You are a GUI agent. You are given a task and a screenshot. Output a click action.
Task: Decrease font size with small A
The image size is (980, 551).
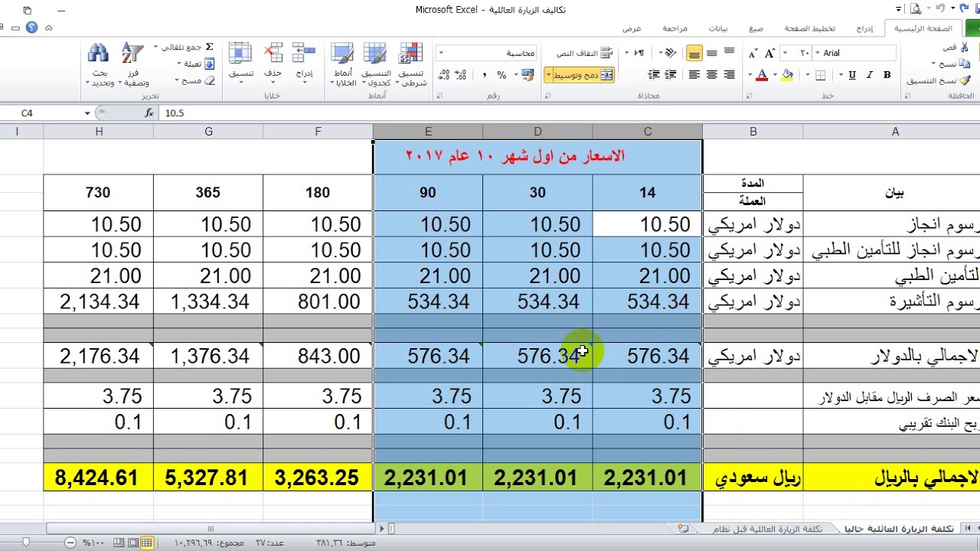(753, 53)
